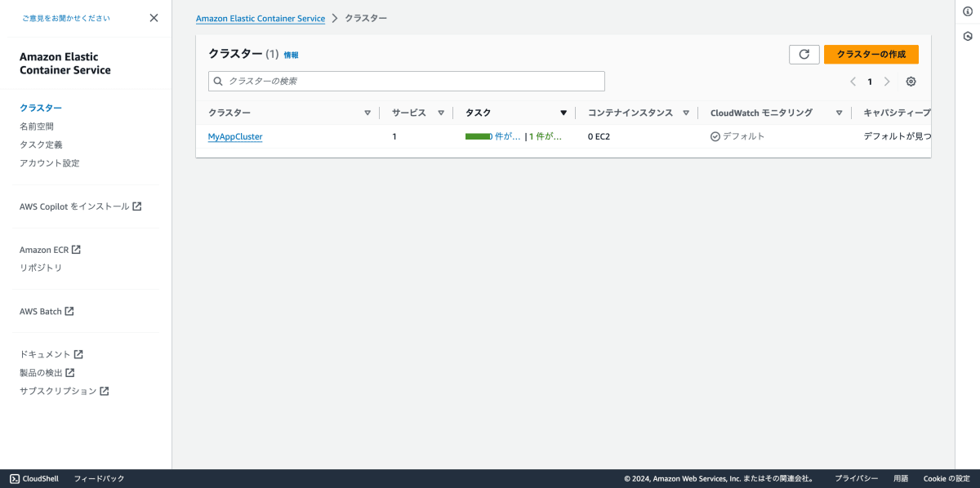Click the CloudShell label in footer
The height and width of the screenshot is (488, 980).
click(x=40, y=479)
